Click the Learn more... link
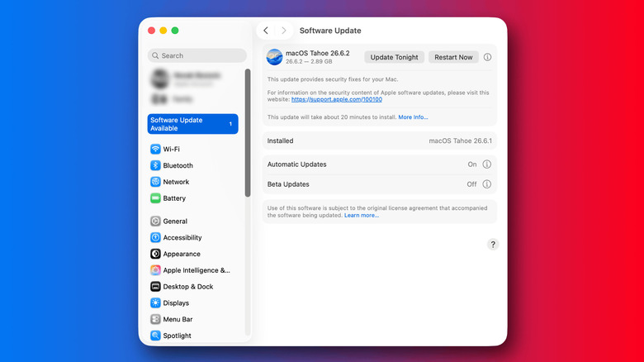Viewport: 644px width, 362px height. point(362,215)
